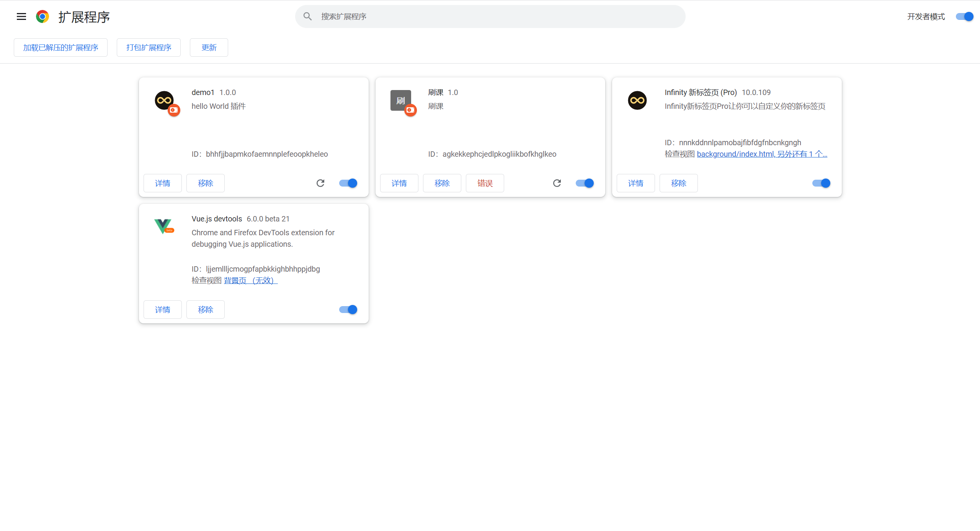Open 背景页 (无效) inspect link
The width and height of the screenshot is (980, 531).
tap(250, 280)
